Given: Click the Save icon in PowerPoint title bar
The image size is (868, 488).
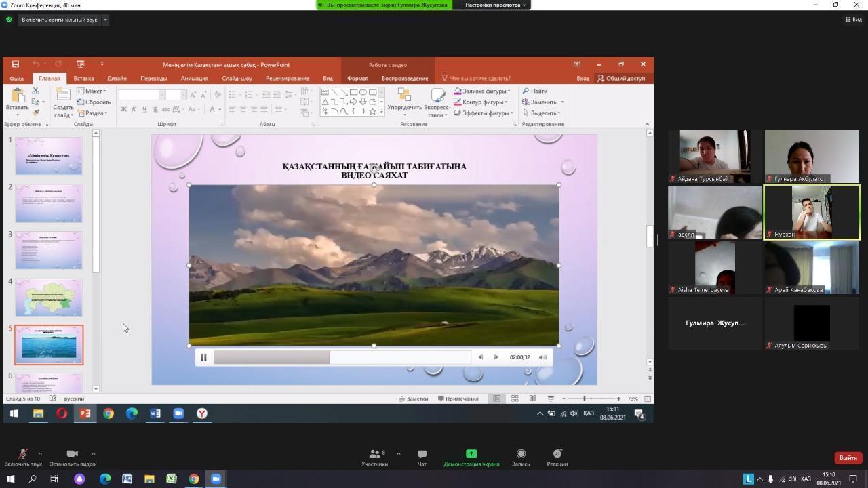Looking at the screenshot, I should (15, 64).
